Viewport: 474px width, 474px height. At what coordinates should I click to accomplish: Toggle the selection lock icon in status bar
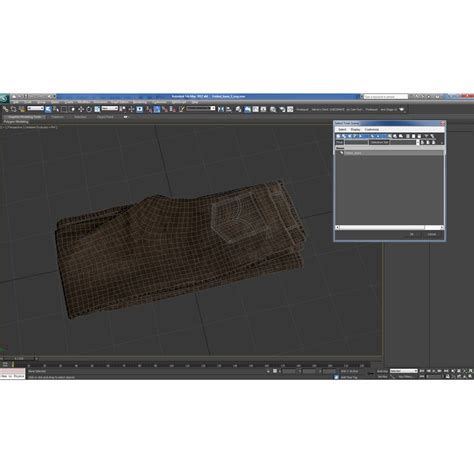coord(275,371)
